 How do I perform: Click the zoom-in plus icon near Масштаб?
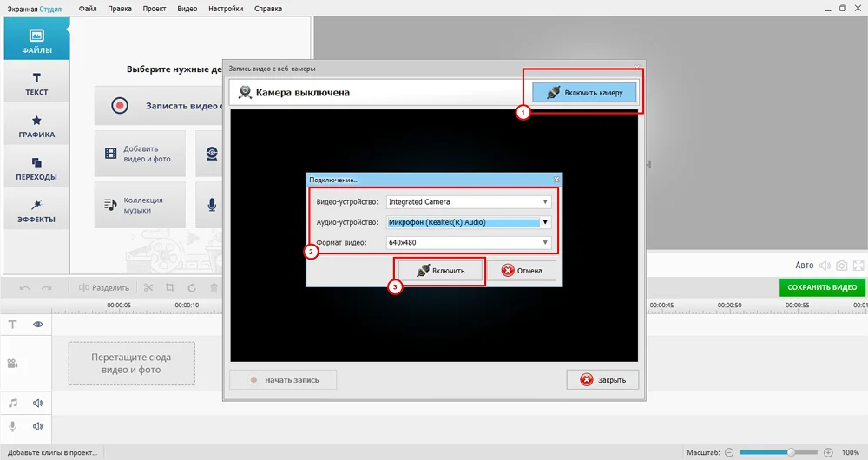pyautogui.click(x=828, y=452)
